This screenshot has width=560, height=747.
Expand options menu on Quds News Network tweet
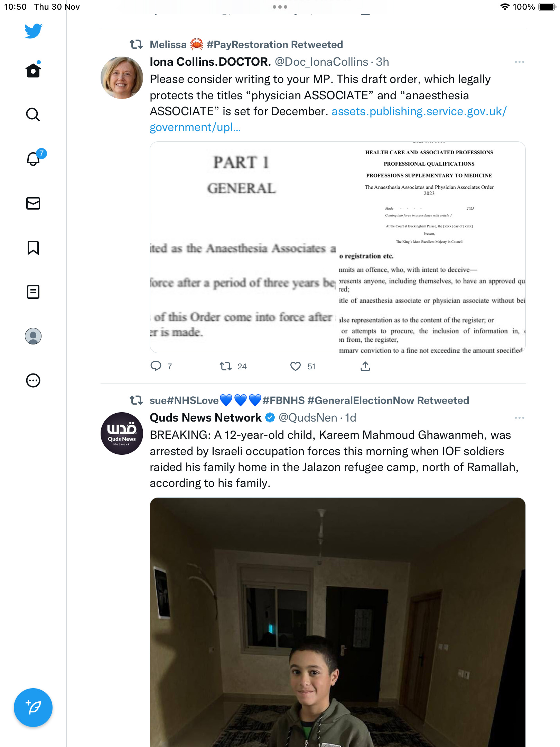519,418
